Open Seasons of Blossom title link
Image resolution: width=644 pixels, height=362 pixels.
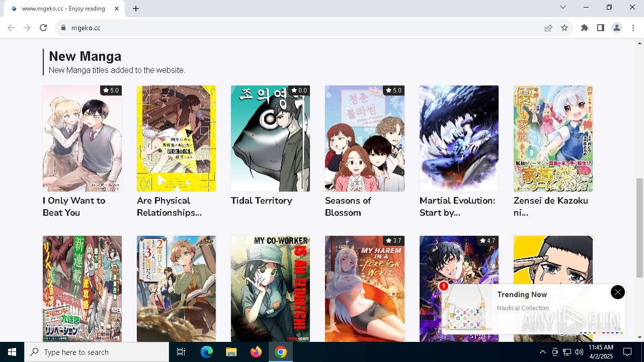pos(348,207)
